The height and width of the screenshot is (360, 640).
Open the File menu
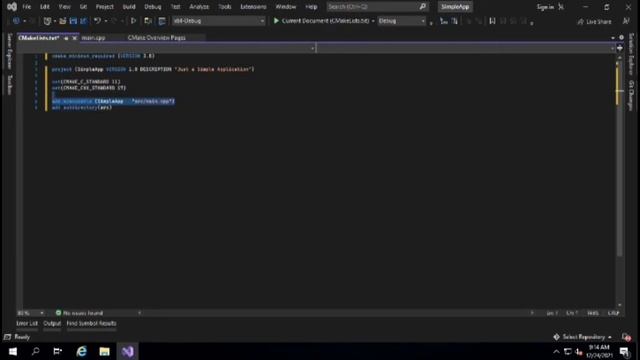pos(27,7)
